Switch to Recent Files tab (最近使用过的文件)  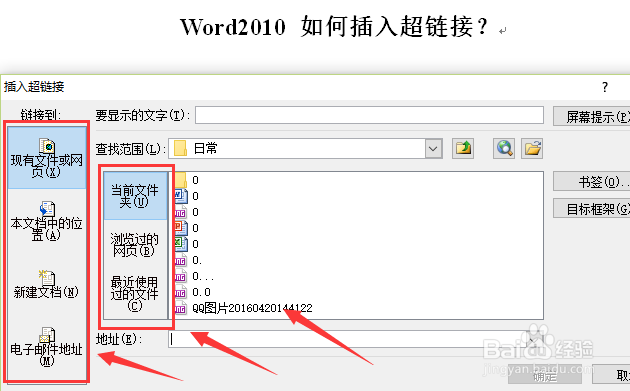tap(135, 293)
